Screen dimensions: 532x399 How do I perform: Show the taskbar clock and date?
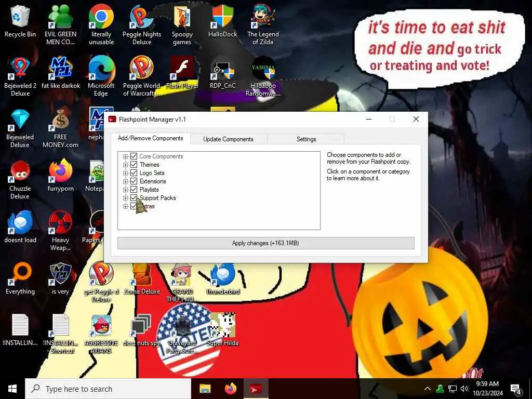[x=487, y=389]
